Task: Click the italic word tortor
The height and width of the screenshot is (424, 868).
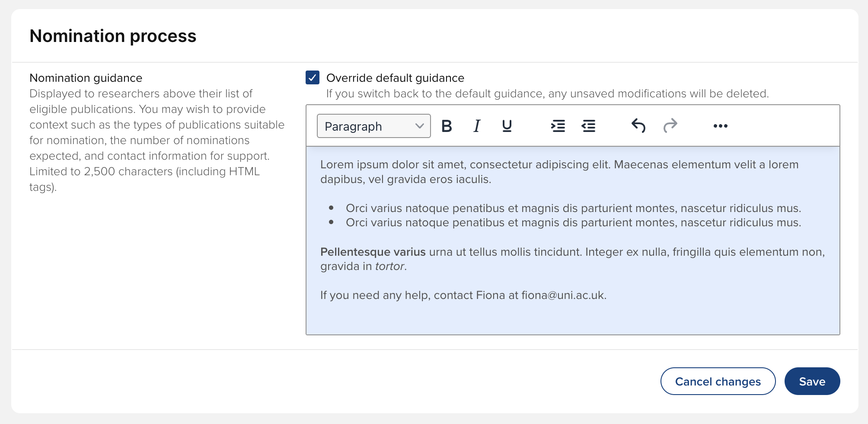Action: (389, 267)
